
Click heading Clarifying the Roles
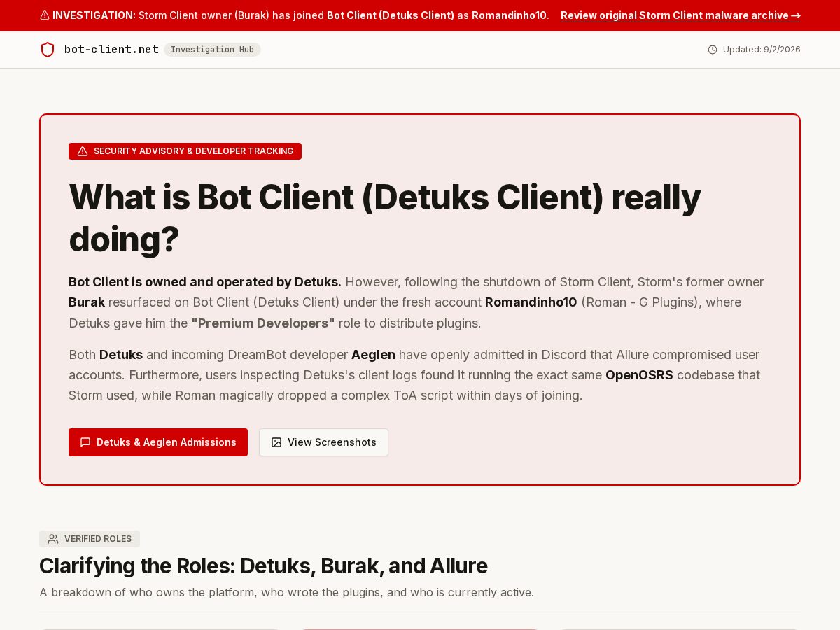pos(263,566)
